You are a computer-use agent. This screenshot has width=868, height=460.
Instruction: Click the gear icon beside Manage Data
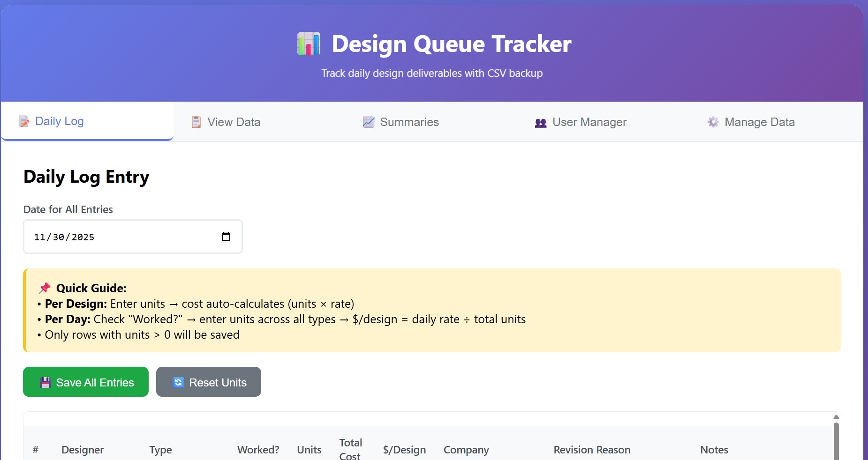point(713,122)
